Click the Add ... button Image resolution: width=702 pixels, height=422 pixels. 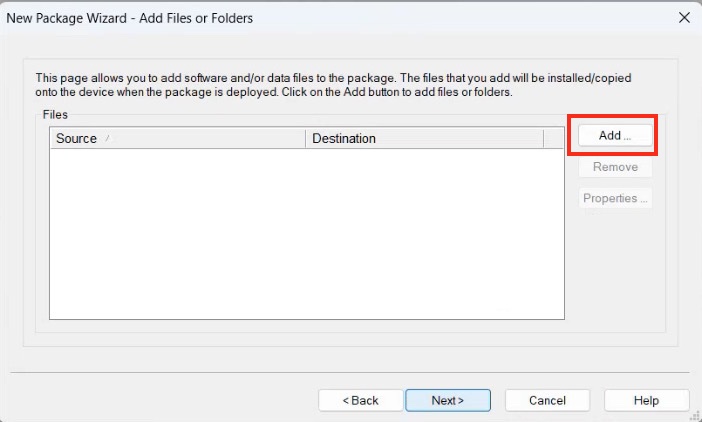pyautogui.click(x=614, y=136)
